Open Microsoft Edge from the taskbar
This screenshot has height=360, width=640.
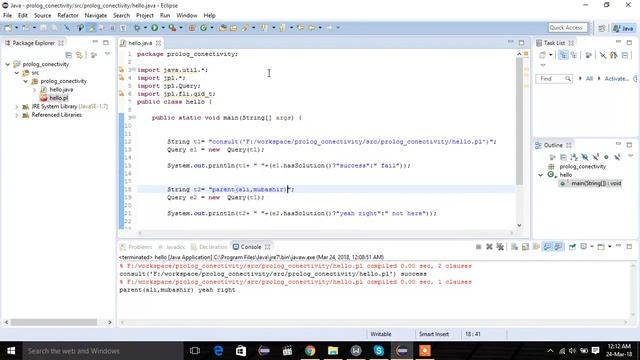point(218,351)
